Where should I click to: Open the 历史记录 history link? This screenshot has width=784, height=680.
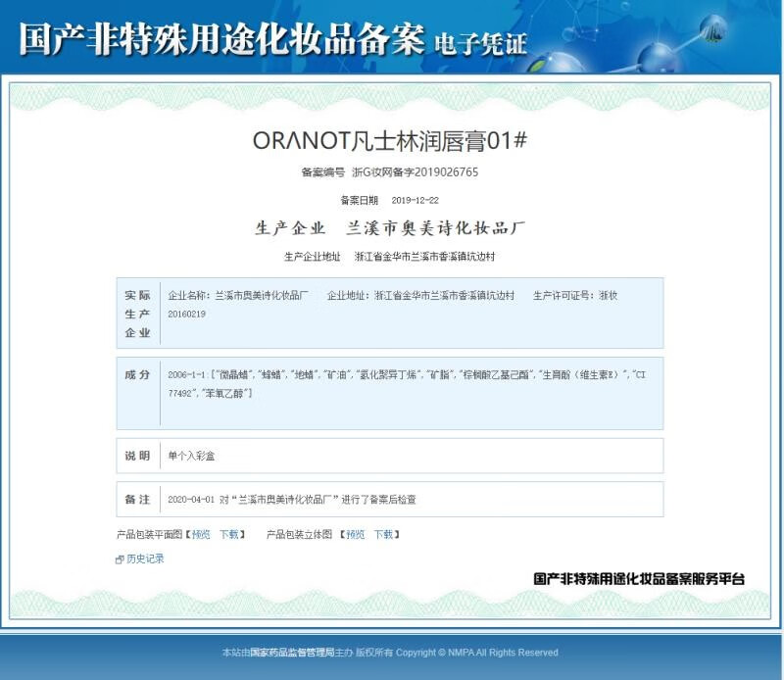tap(145, 559)
